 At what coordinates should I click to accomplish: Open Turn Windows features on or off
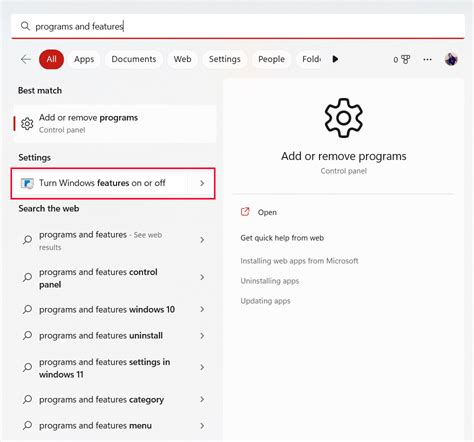pos(113,183)
